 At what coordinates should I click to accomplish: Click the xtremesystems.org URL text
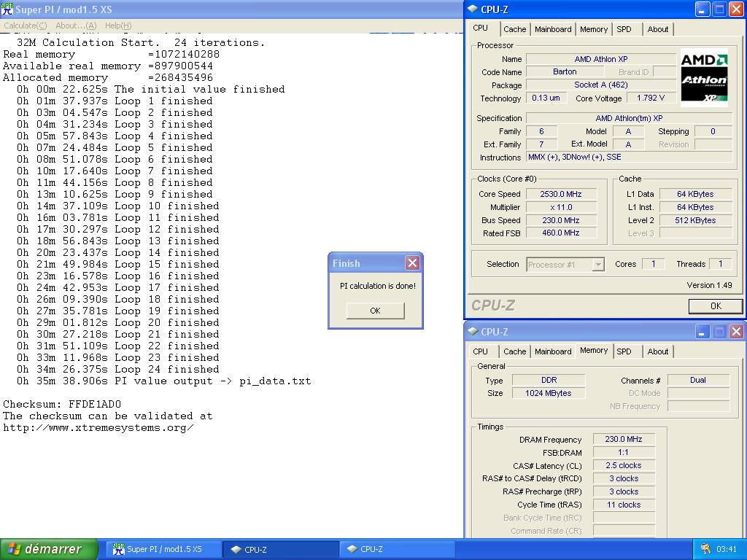(98, 427)
